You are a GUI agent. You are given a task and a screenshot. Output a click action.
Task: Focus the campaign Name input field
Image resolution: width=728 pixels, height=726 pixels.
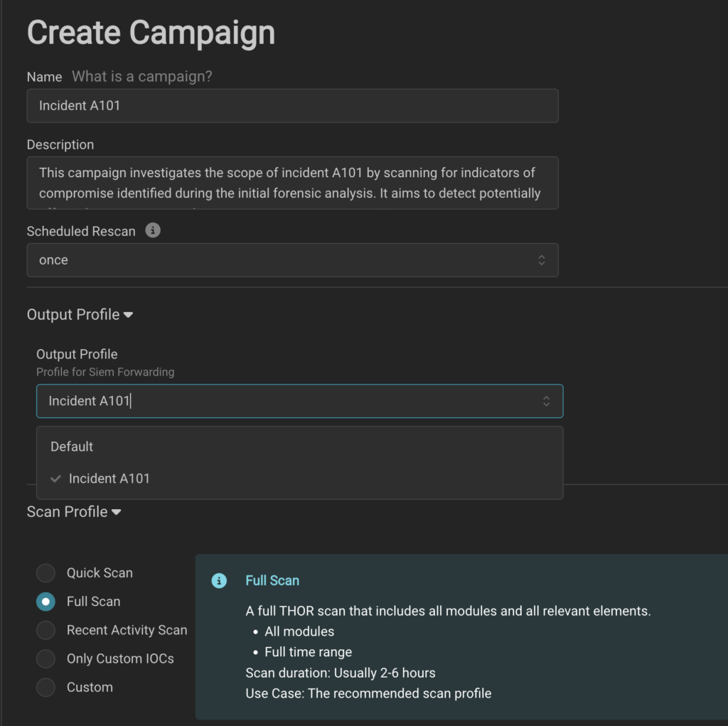[x=291, y=106]
